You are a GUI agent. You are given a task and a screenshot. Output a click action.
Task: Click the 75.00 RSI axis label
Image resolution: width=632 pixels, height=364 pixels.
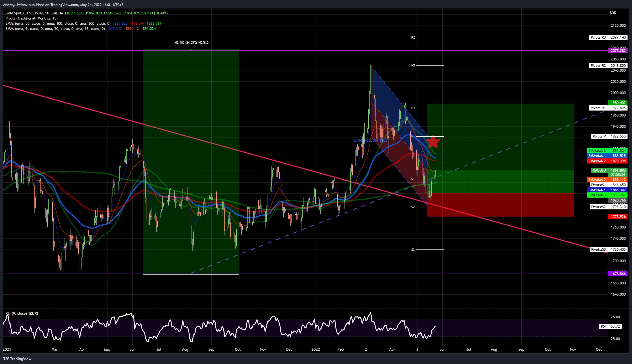coord(615,317)
